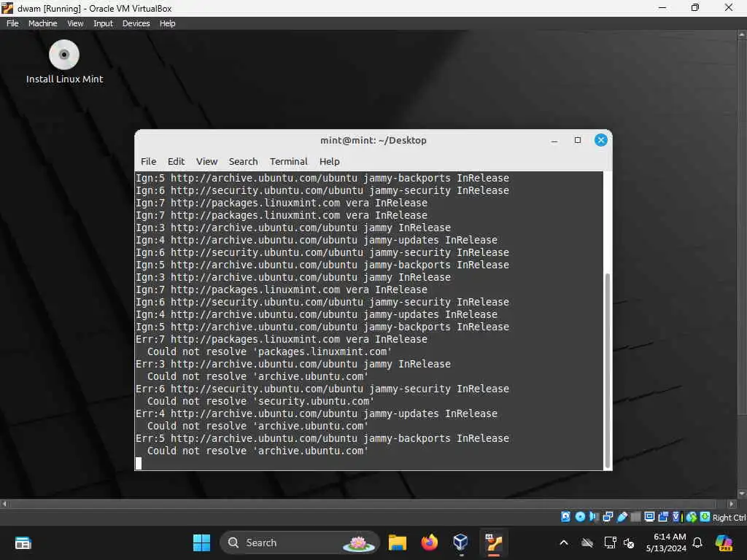Click VirtualBox hard disk activity indicator
This screenshot has width=747, height=560.
565,517
